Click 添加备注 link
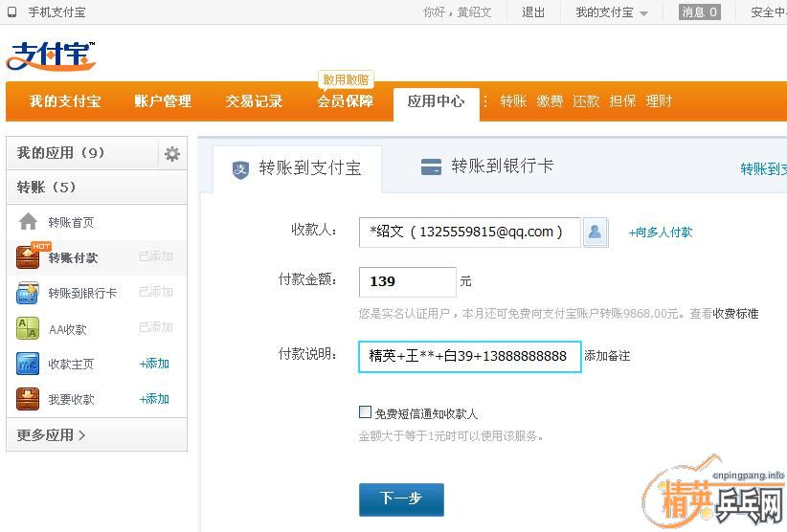This screenshot has height=532, width=787. [607, 356]
